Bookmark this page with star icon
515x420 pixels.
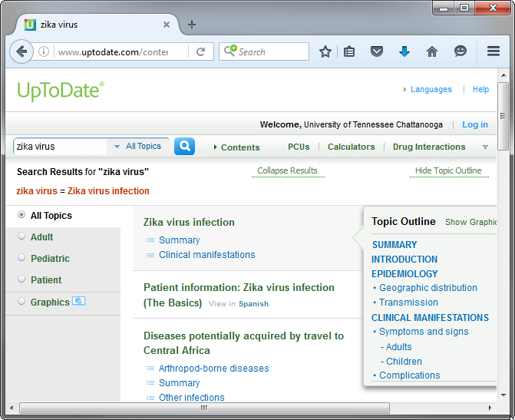(x=325, y=51)
